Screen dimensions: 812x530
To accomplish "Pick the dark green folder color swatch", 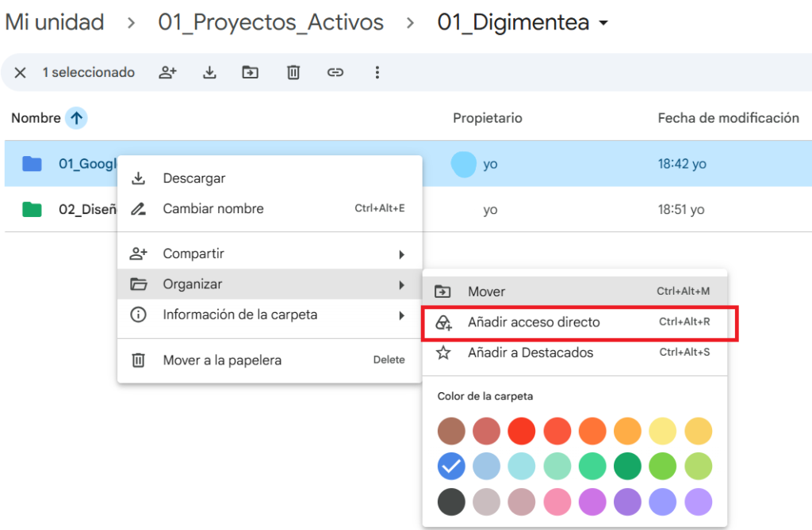I will (x=627, y=467).
